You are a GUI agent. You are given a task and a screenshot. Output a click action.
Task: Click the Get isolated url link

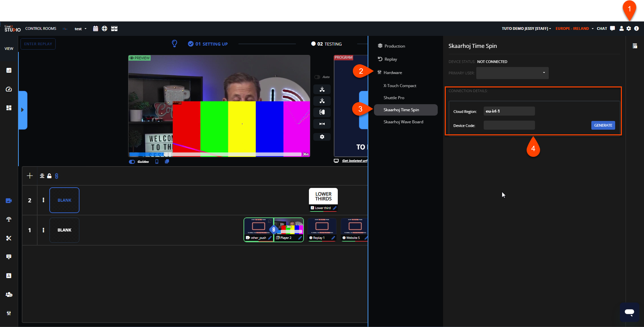click(x=354, y=161)
